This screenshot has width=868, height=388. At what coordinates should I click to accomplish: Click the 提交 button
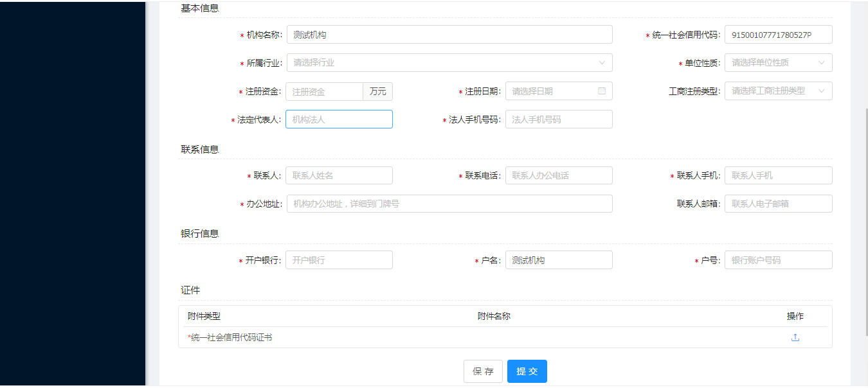click(x=527, y=371)
